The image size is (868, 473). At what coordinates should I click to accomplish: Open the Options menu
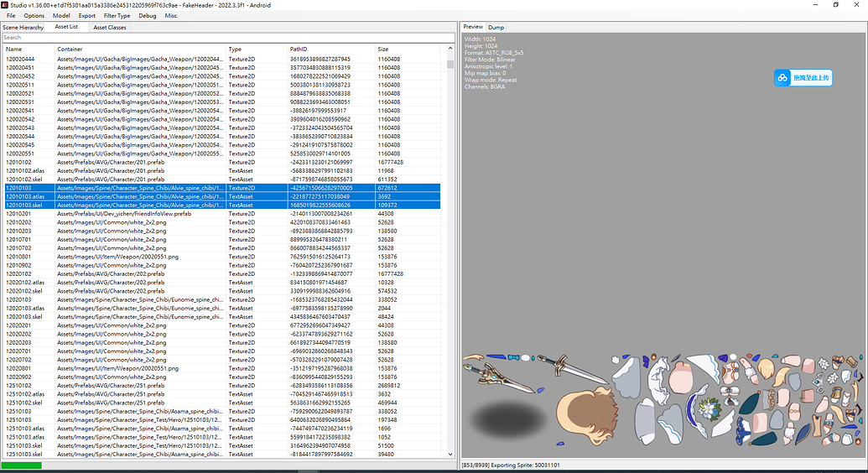click(34, 16)
